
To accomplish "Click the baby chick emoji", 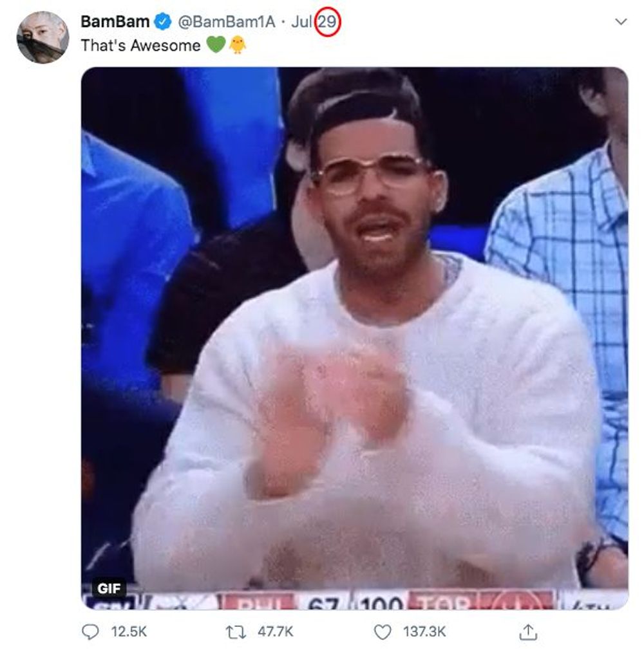I will pos(238,45).
